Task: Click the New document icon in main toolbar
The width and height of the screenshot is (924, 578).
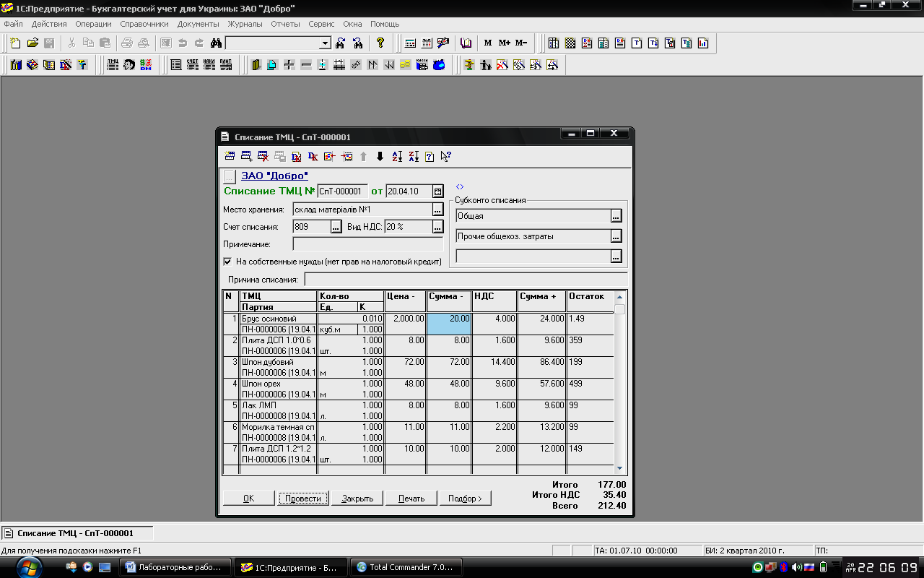Action: coord(15,43)
